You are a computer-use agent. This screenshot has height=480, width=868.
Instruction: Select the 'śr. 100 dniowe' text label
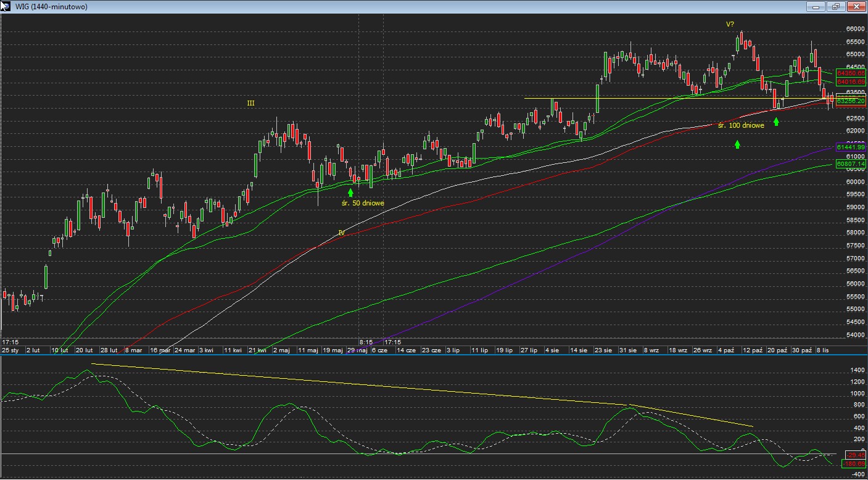pos(741,125)
